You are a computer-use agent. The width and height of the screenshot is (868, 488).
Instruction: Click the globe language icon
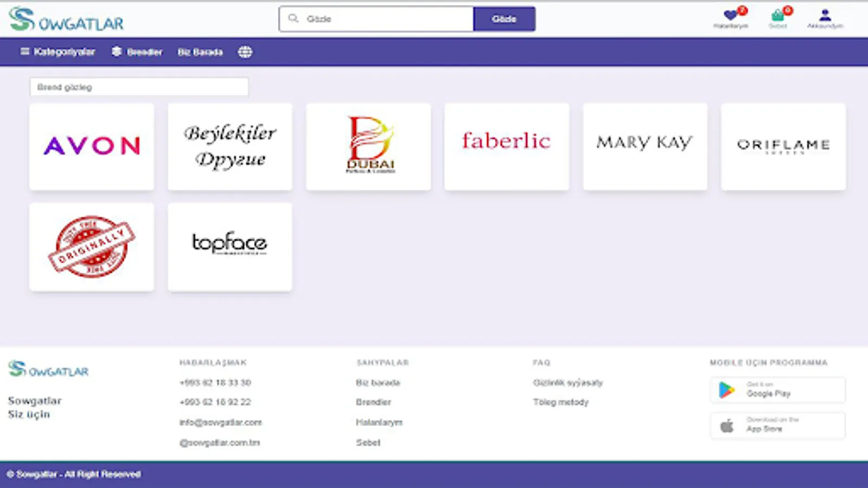pyautogui.click(x=245, y=52)
